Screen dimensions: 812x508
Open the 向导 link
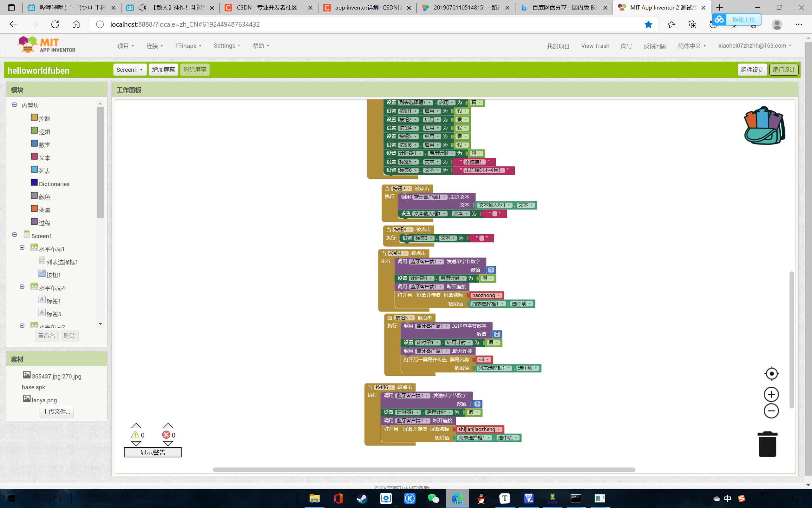(x=626, y=46)
